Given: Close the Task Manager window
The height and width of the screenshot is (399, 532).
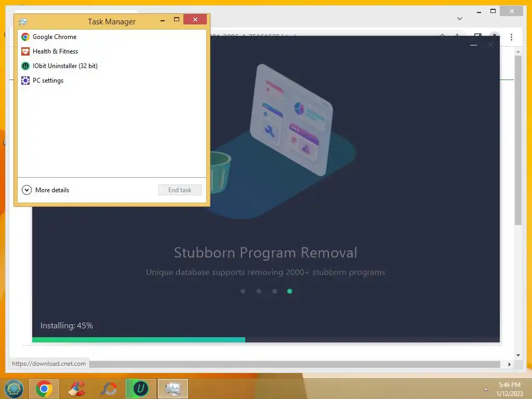Looking at the screenshot, I should [x=195, y=19].
